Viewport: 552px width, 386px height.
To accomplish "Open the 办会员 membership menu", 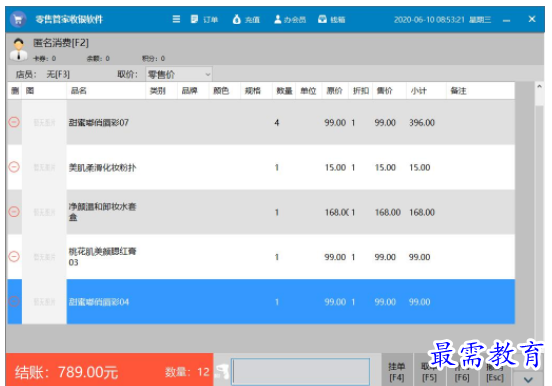I will point(290,19).
